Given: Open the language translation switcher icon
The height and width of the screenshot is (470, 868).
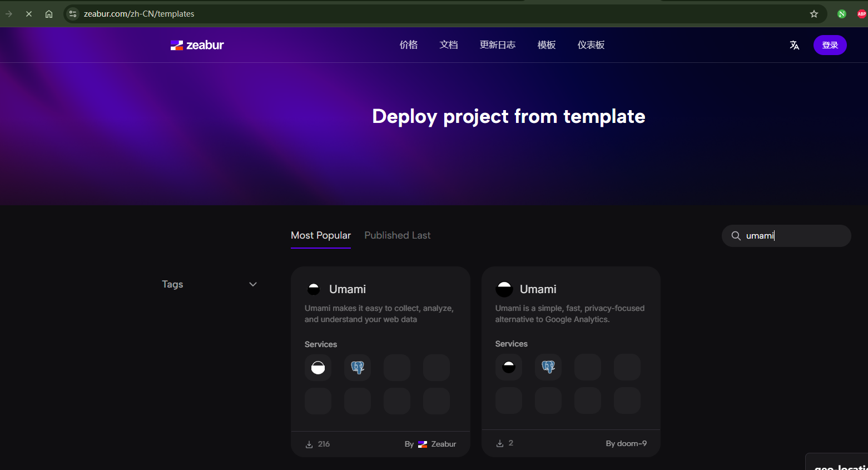Looking at the screenshot, I should click(795, 45).
